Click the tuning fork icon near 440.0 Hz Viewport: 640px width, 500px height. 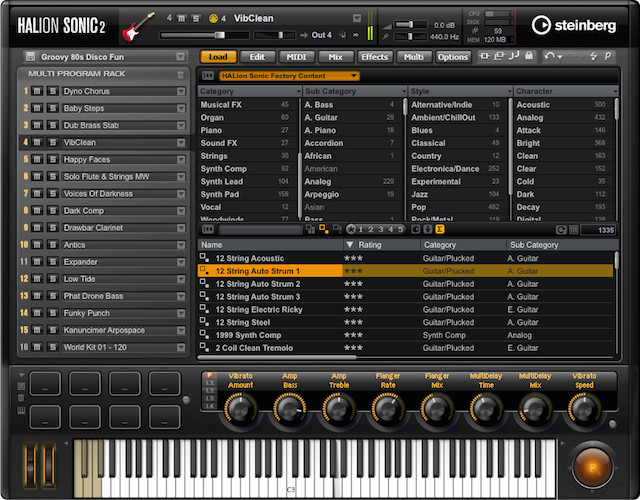point(386,37)
